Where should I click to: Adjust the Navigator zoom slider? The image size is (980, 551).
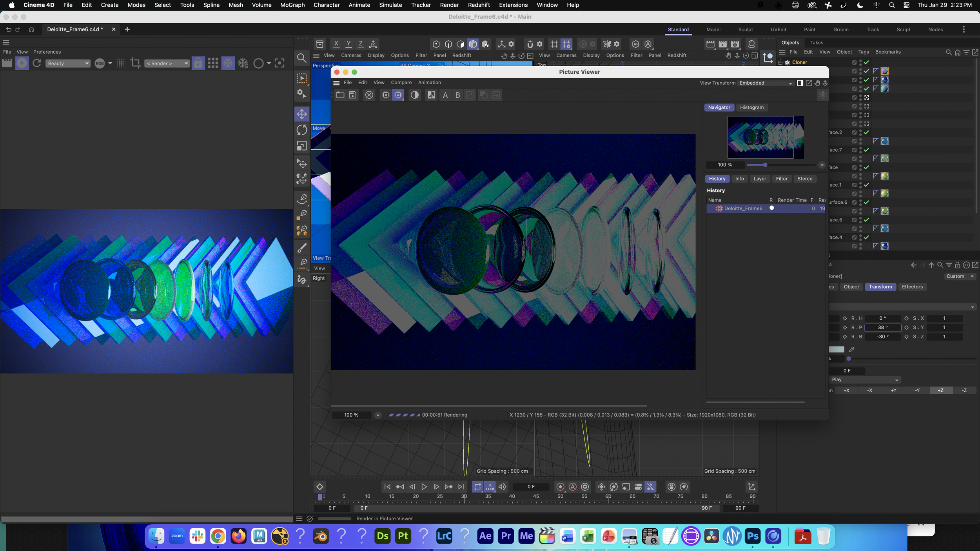(765, 165)
